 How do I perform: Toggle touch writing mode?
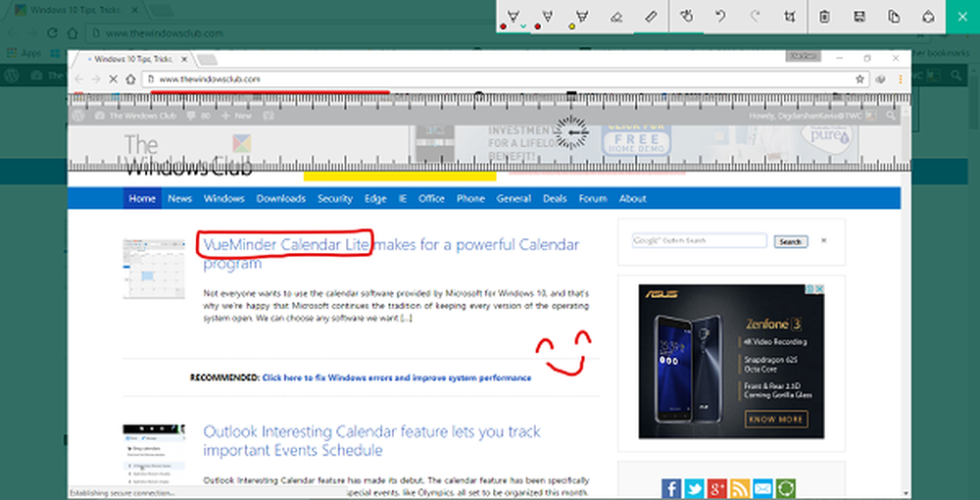[x=687, y=17]
